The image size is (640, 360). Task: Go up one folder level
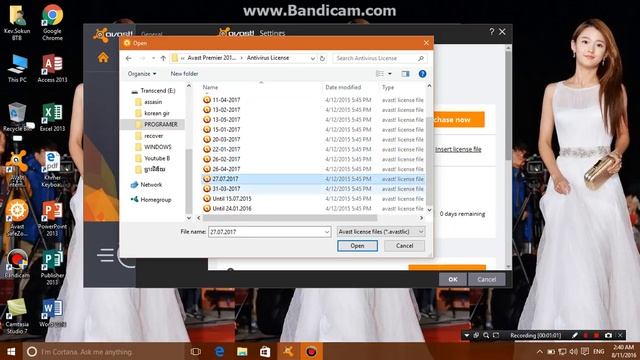[x=163, y=58]
